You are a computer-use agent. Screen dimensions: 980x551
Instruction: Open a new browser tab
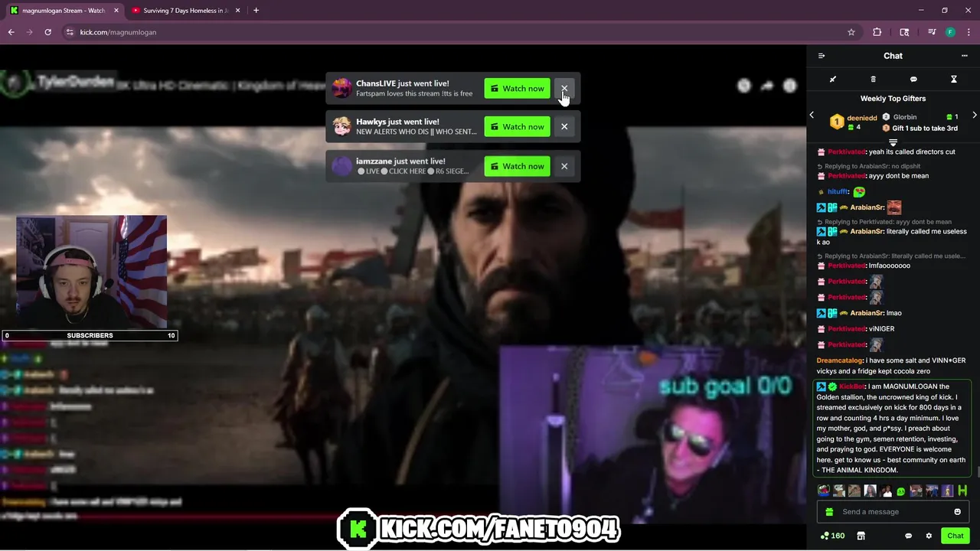pyautogui.click(x=256, y=11)
